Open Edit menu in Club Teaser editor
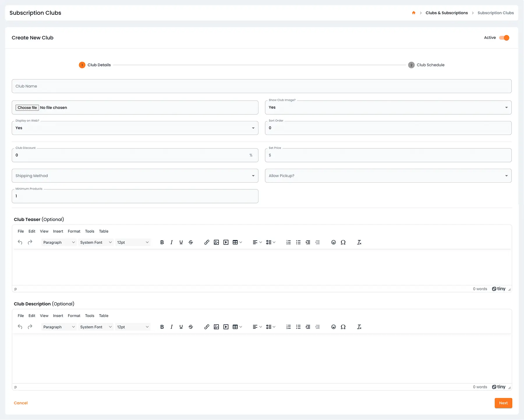The image size is (524, 420). 32,231
